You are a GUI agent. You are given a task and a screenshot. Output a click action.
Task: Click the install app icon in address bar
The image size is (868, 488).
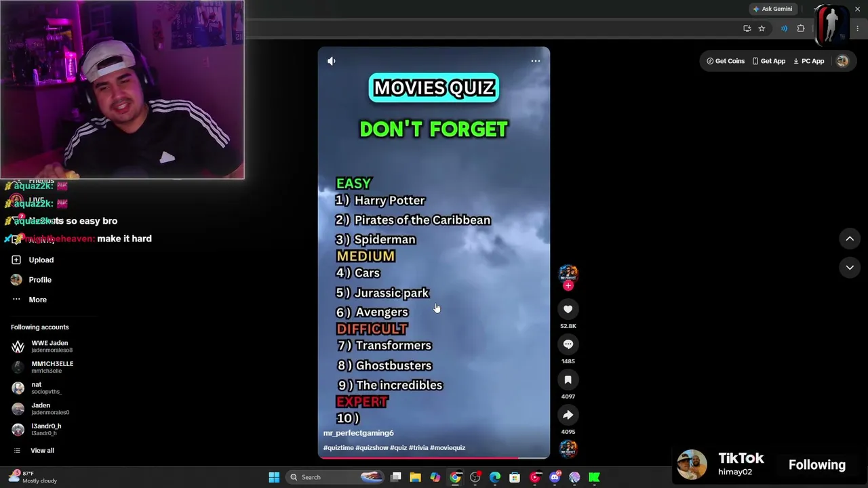coord(747,28)
